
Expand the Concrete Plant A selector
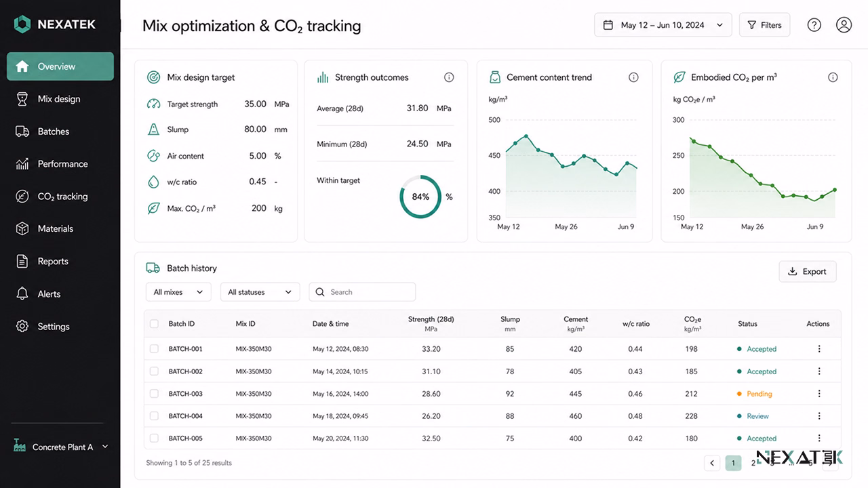(x=60, y=447)
